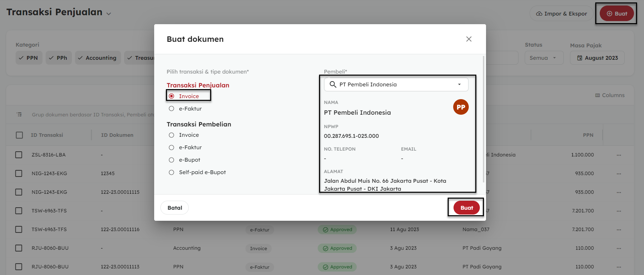Select e-Bupot under Transaksi Pembelian

click(171, 160)
